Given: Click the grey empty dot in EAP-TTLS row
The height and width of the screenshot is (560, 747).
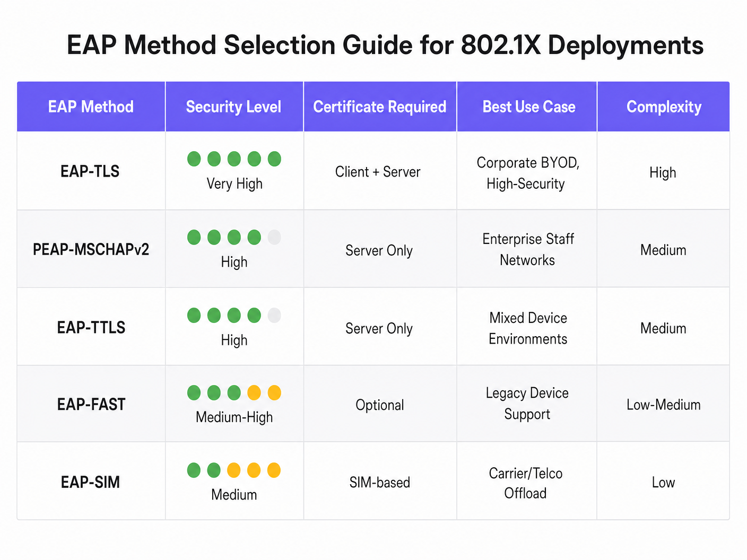Looking at the screenshot, I should coord(274,315).
